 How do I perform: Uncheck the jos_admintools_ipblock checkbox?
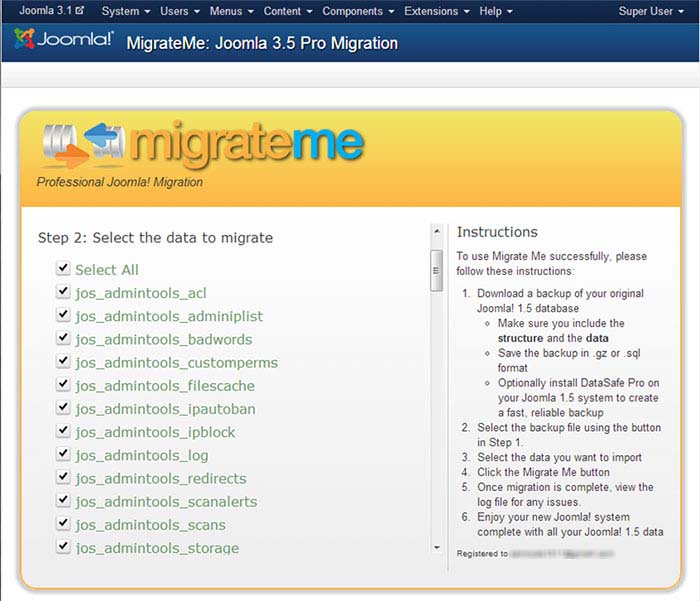[x=63, y=431]
